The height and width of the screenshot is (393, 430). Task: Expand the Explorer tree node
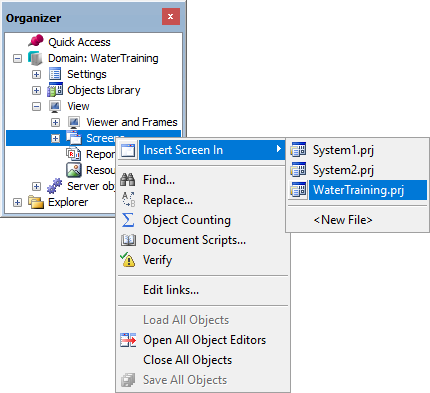point(17,202)
